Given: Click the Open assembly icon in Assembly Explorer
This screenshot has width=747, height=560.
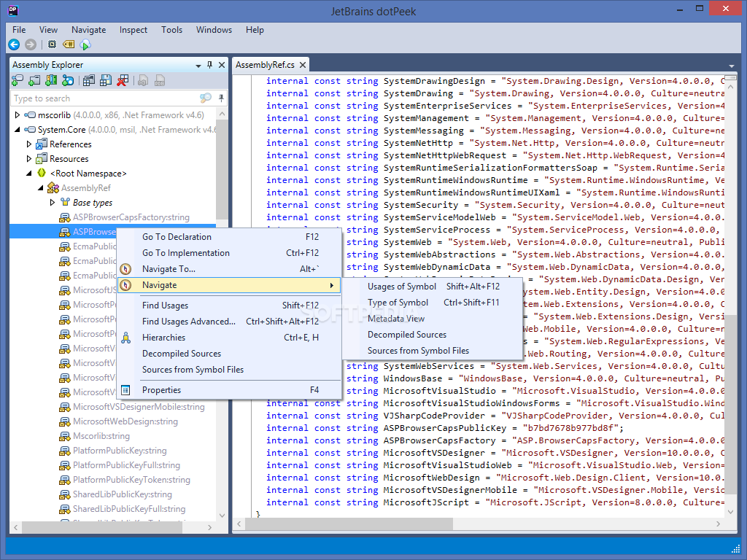Looking at the screenshot, I should 18,81.
